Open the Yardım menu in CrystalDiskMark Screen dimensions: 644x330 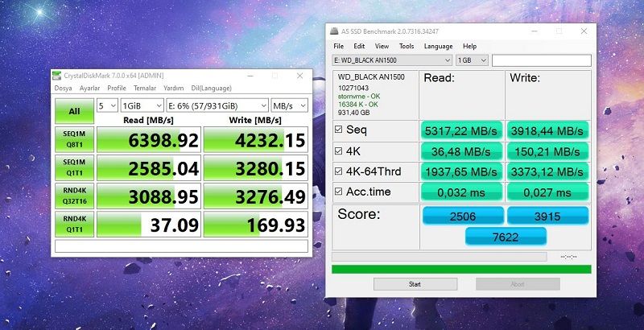173,89
